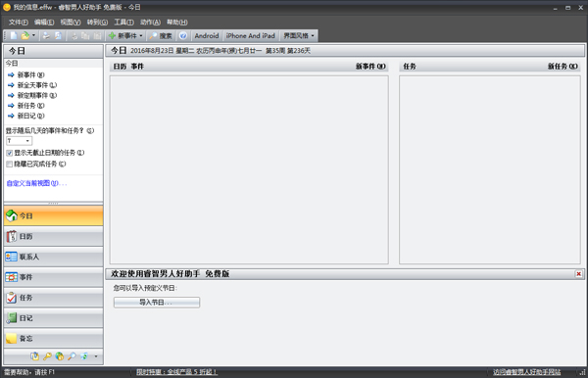This screenshot has width=588, height=378.
Task: Open the 编辑(E) menu
Action: click(44, 23)
